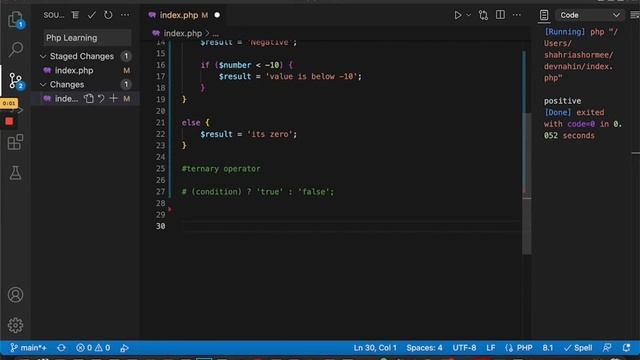Click the Php Learning commit message box
640x360 pixels.
coord(87,38)
